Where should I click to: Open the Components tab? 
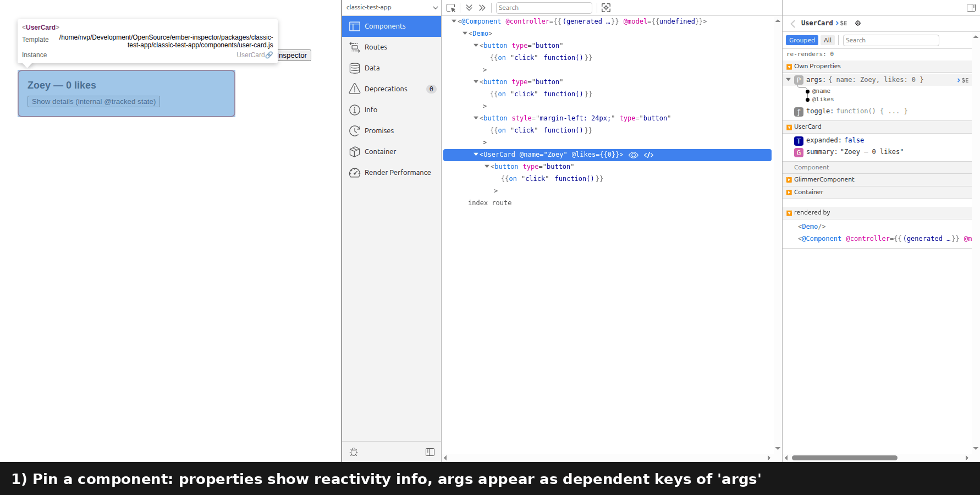pos(392,26)
